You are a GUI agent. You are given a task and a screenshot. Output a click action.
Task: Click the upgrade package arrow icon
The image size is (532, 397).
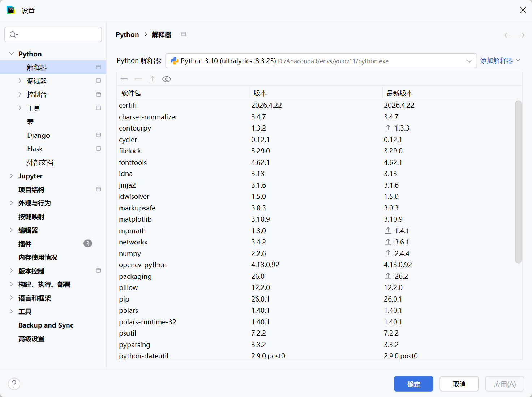(153, 79)
